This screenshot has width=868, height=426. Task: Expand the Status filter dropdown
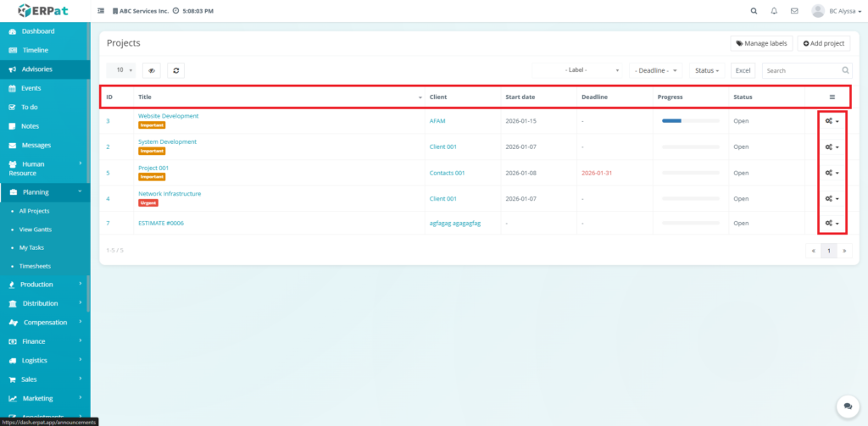pyautogui.click(x=707, y=70)
